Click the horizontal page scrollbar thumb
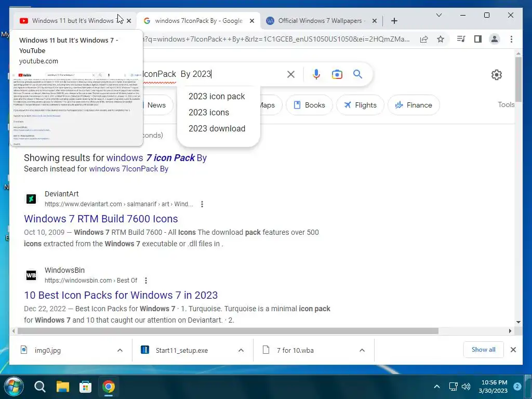Viewport: 532px width, 399px height. click(x=228, y=331)
